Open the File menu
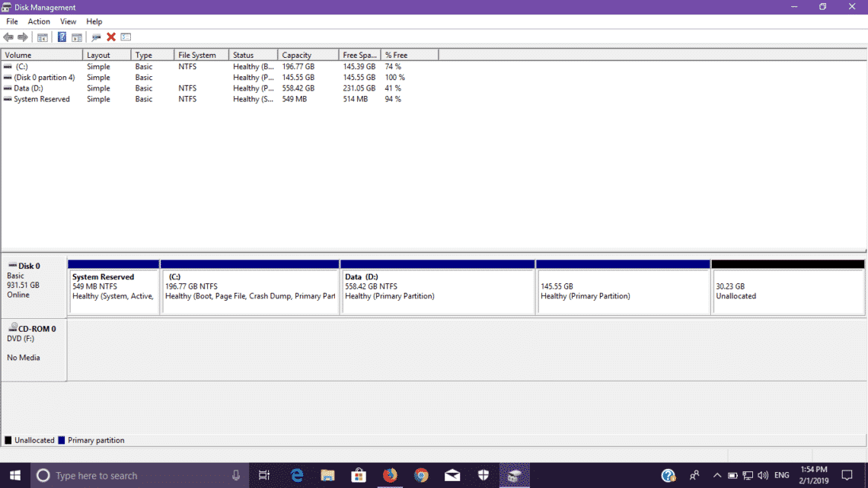 tap(12, 21)
